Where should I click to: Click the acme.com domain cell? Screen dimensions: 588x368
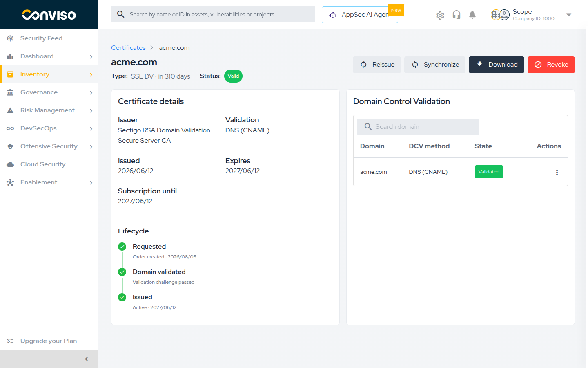374,172
